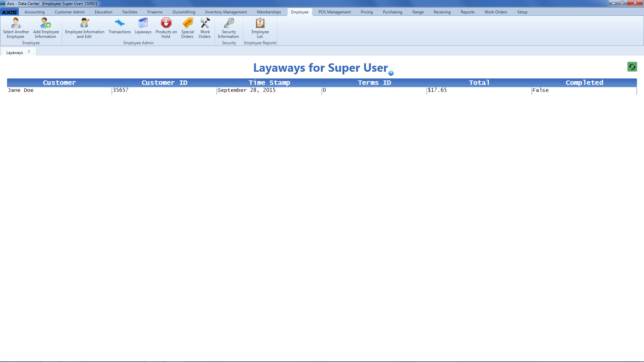The height and width of the screenshot is (362, 644).
Task: Click September 28, 2015 time stamp
Action: point(269,90)
